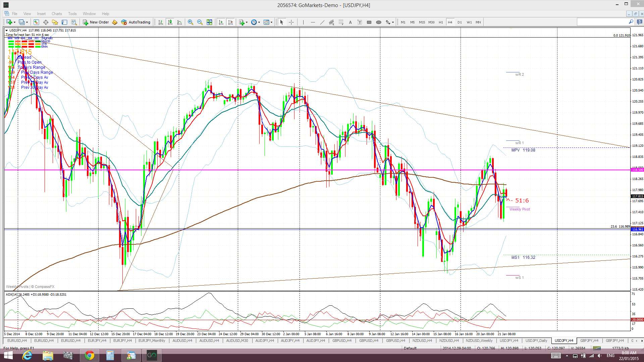This screenshot has width=644, height=362.
Task: Select the Fibonacci retracement tool
Action: pyautogui.click(x=341, y=22)
